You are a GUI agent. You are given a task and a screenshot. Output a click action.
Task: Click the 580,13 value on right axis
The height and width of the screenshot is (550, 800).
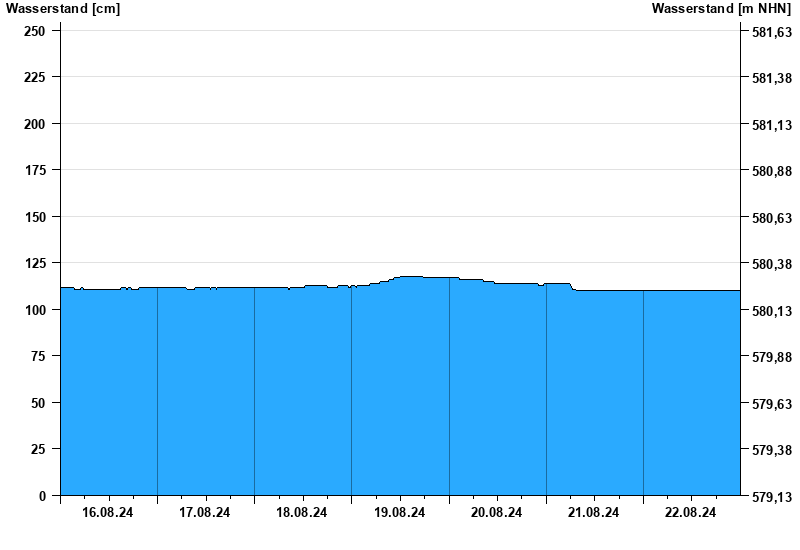coord(771,311)
